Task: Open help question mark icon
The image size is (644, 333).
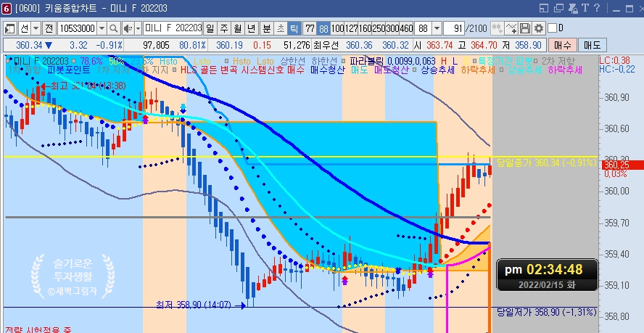Action: click(x=597, y=8)
